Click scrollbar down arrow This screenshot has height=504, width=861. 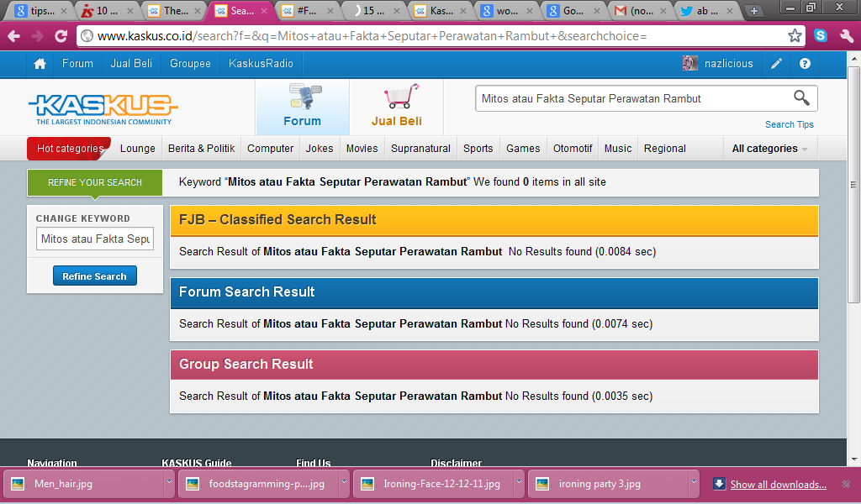click(853, 459)
